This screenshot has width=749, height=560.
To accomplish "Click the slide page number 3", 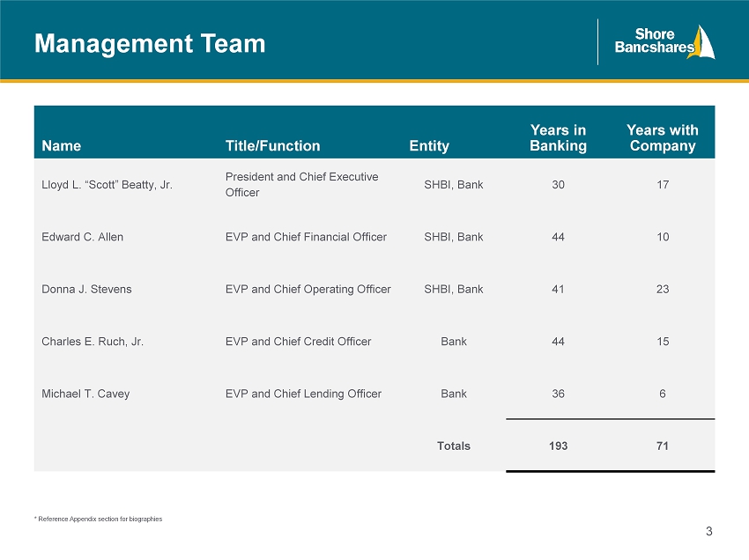I will click(x=708, y=531).
